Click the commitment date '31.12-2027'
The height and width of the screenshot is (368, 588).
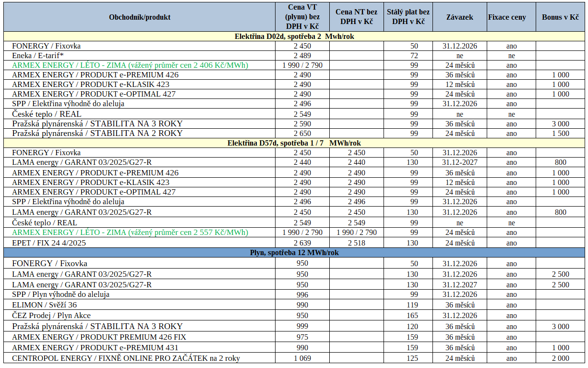460,162
